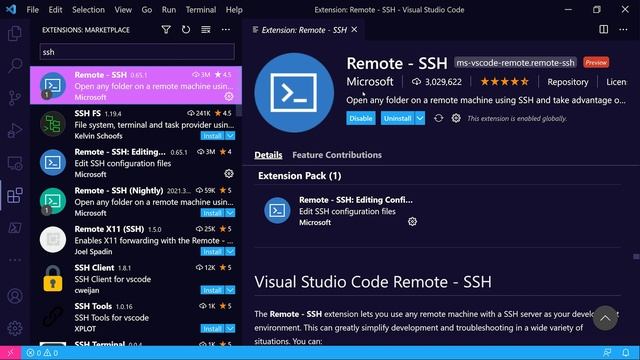The width and height of the screenshot is (640, 360).
Task: Open the Explorer view in activity bar
Action: click(x=15, y=33)
